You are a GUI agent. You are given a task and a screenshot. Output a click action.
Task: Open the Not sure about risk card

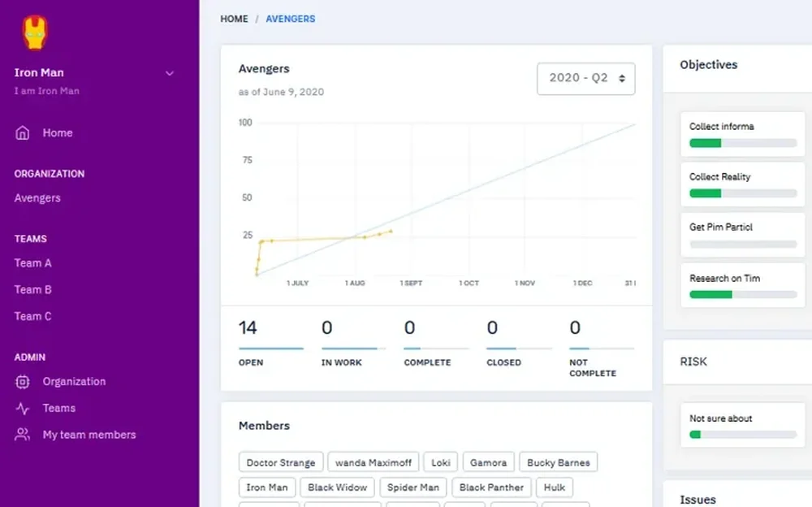(741, 425)
